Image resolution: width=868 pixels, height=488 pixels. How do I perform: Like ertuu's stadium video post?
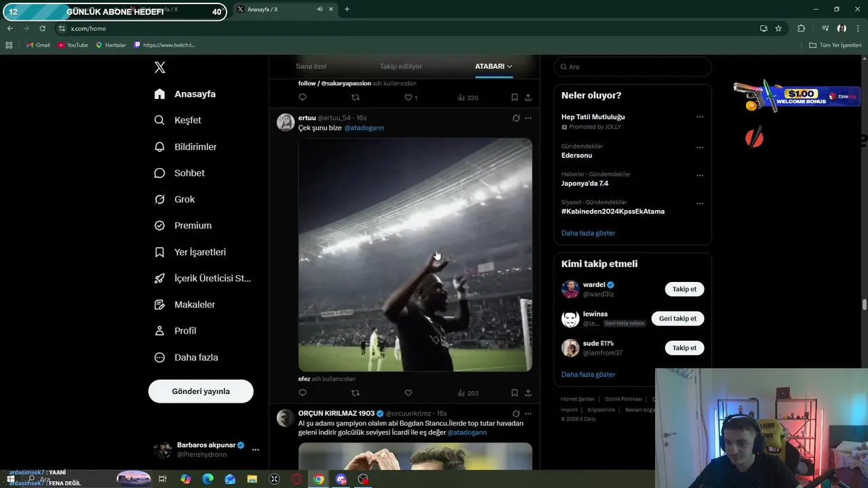pyautogui.click(x=408, y=393)
